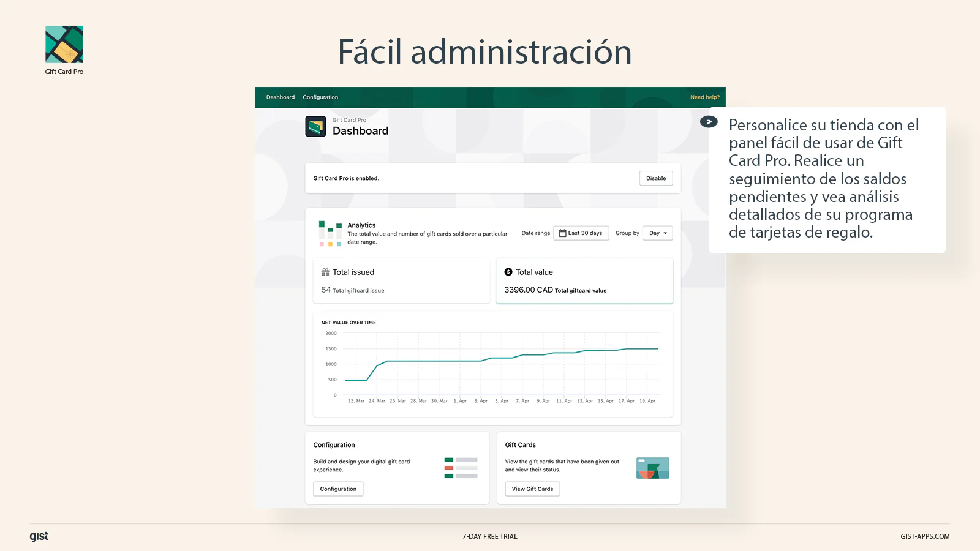Click the 19. Apr axis label
The width and height of the screenshot is (980, 551).
pyautogui.click(x=647, y=401)
